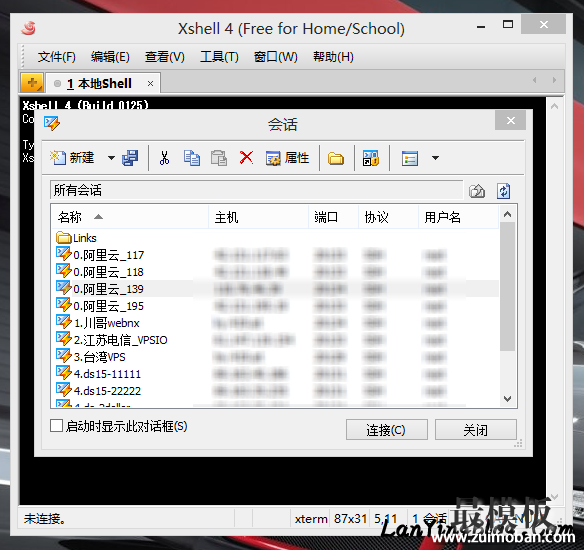The width and height of the screenshot is (584, 550).
Task: Expand the 新建 dropdown arrow
Action: 111,158
